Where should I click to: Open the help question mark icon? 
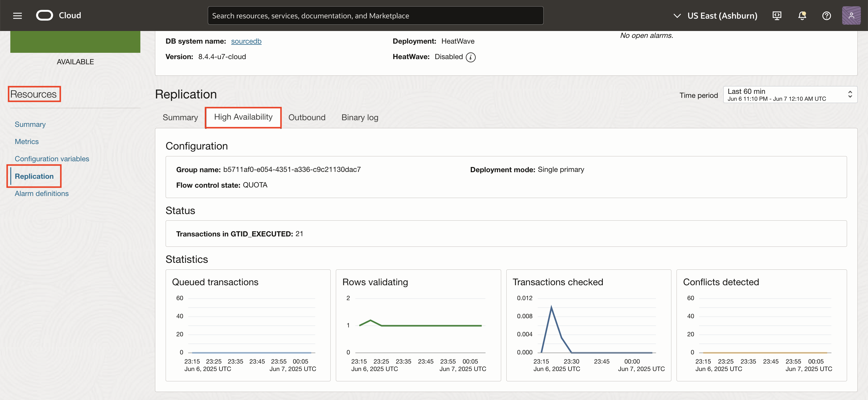[827, 15]
